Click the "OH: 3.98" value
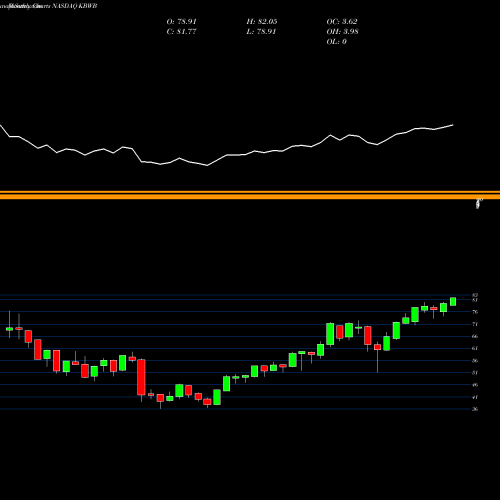Image resolution: width=500 pixels, height=500 pixels. point(342,32)
